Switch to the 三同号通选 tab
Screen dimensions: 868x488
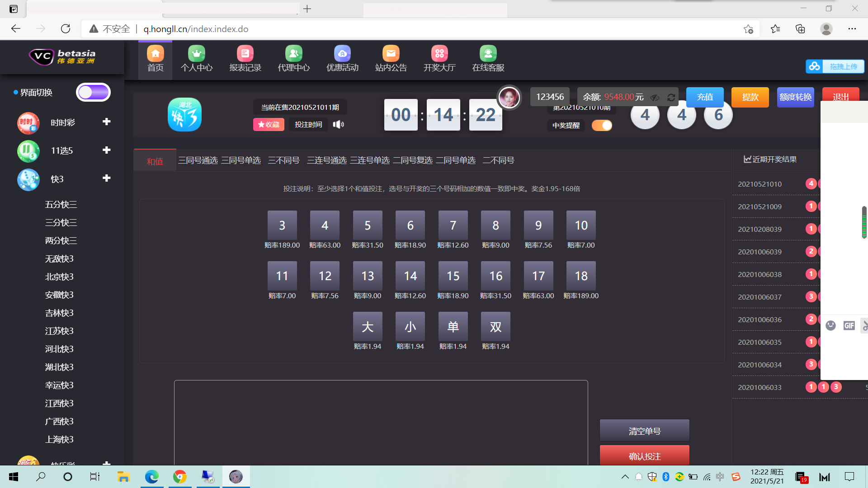point(198,160)
